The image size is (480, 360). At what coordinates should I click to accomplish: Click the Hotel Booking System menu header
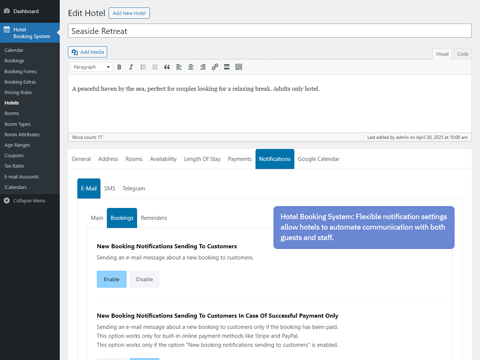point(30,33)
